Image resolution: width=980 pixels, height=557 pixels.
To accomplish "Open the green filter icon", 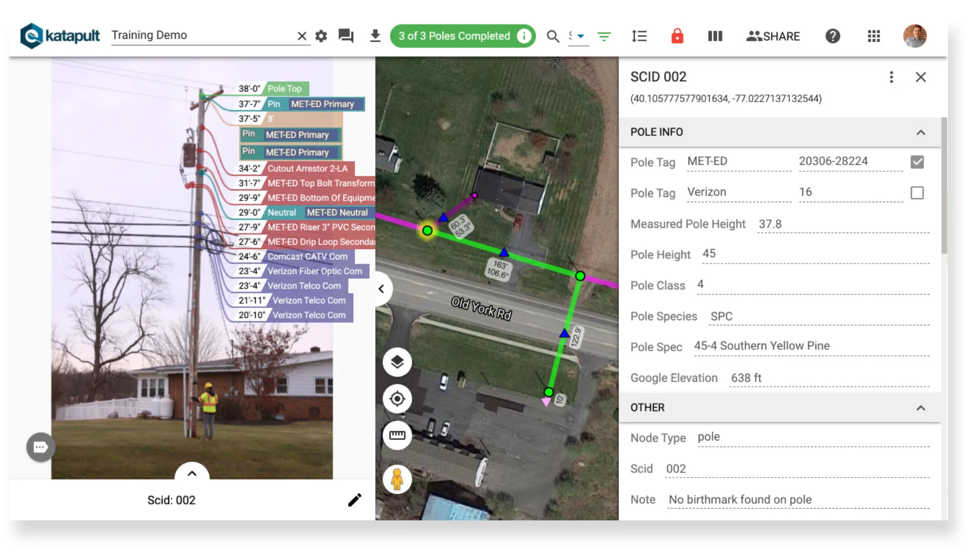I will (x=604, y=36).
